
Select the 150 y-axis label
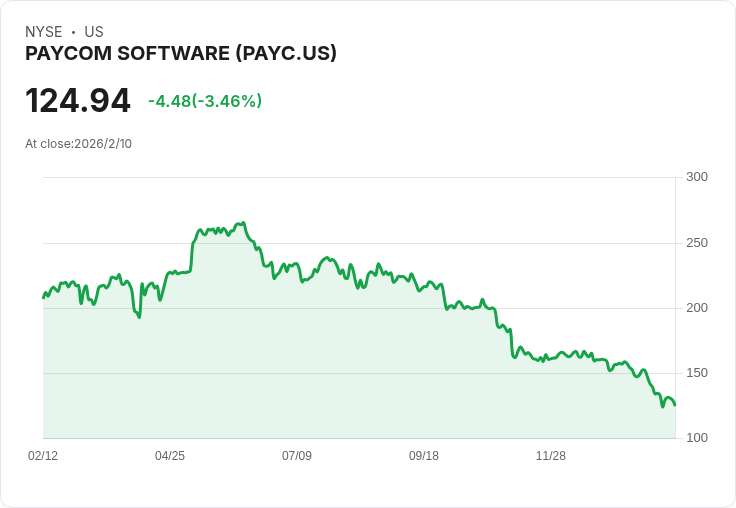click(x=697, y=373)
